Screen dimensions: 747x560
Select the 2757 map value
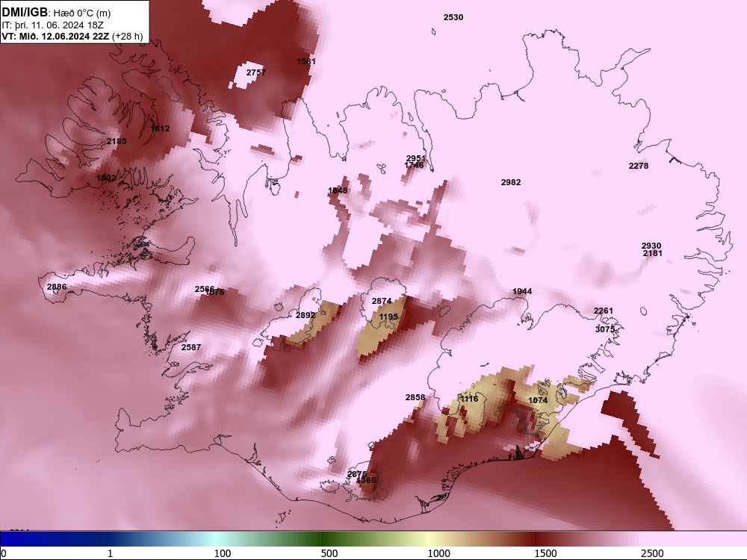pyautogui.click(x=255, y=72)
